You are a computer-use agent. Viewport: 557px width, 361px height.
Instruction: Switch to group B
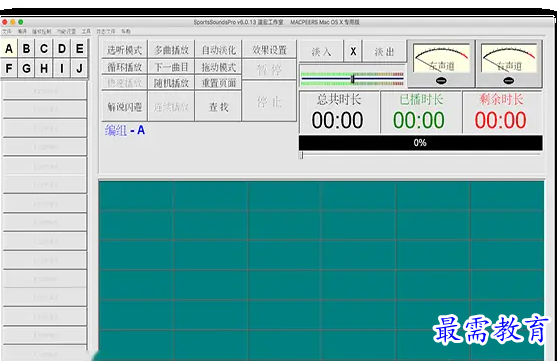click(x=26, y=49)
